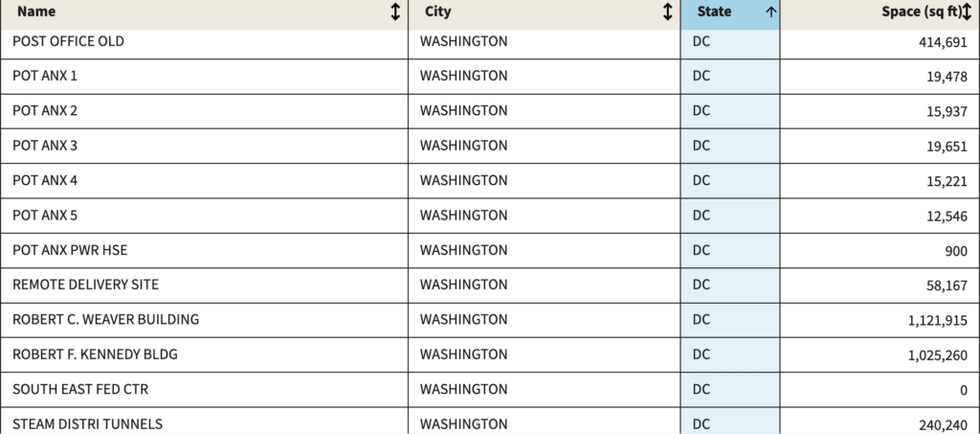Click the sort arrows in Name header
The image size is (980, 434).
click(395, 12)
